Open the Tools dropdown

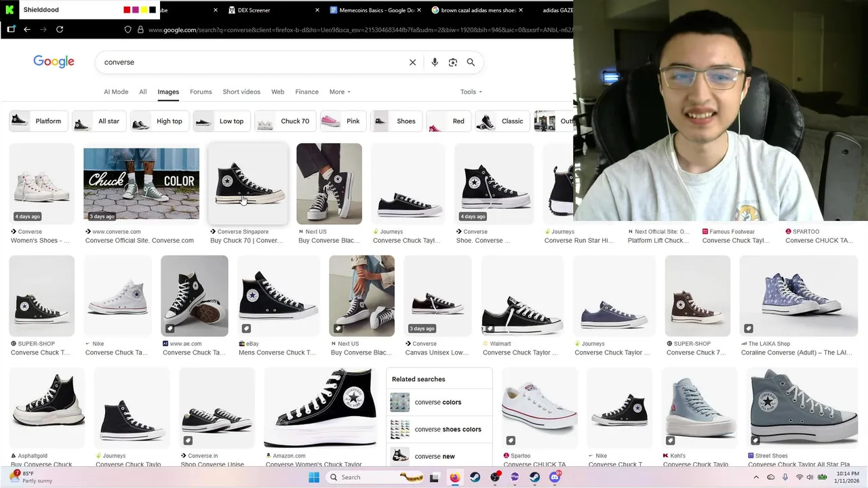(x=471, y=91)
